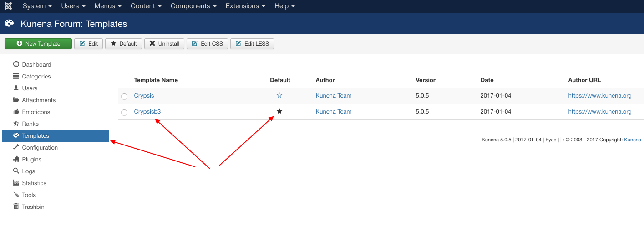Click the Configuration wrench icon
Screen dimensions: 644x228
click(x=16, y=147)
